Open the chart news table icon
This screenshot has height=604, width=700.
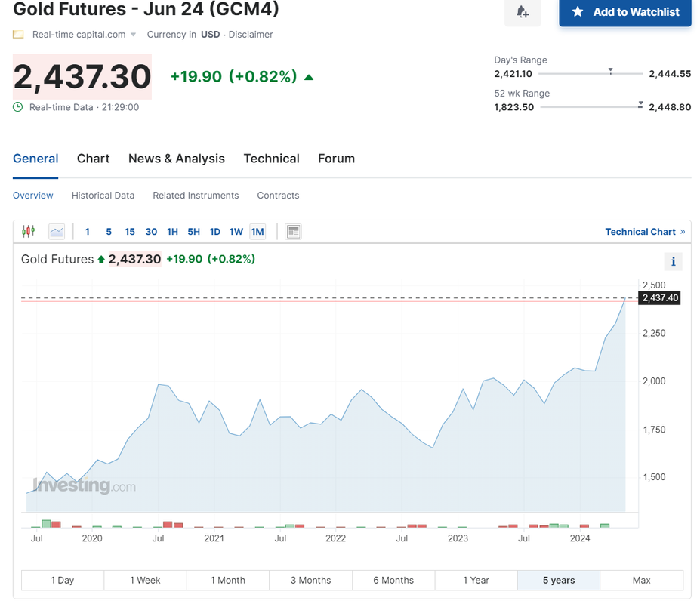[293, 232]
